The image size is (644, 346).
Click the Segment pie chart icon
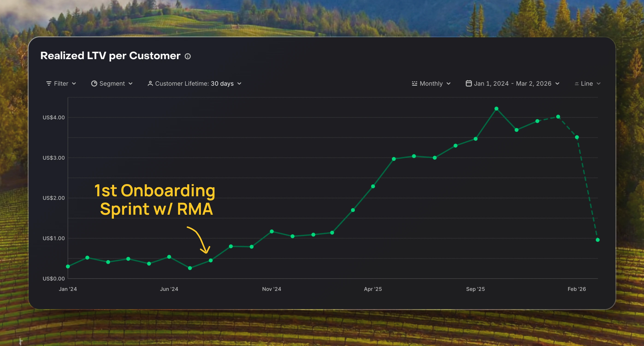[x=94, y=83]
